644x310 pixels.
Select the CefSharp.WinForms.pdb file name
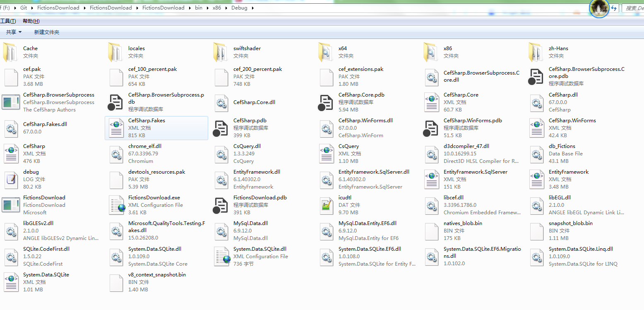tap(473, 120)
